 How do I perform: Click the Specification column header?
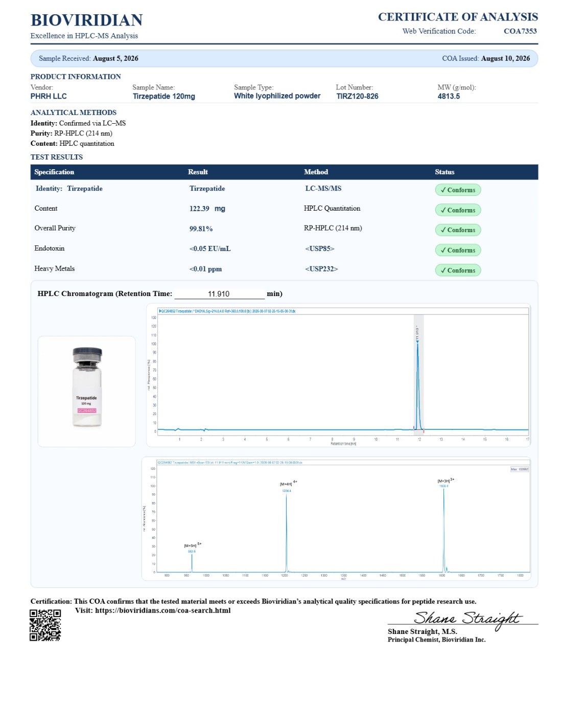(54, 172)
